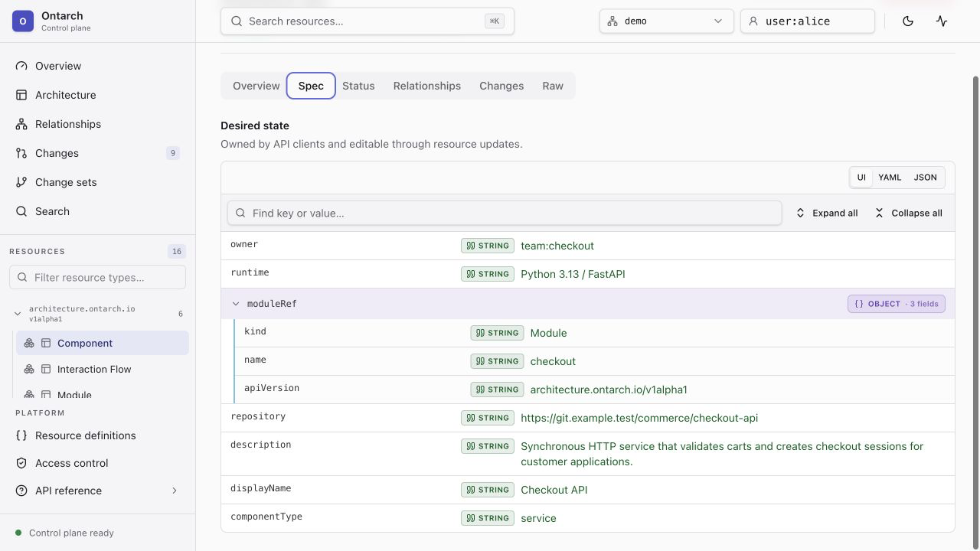Select the YAML view mode
980x551 pixels.
[x=890, y=178]
